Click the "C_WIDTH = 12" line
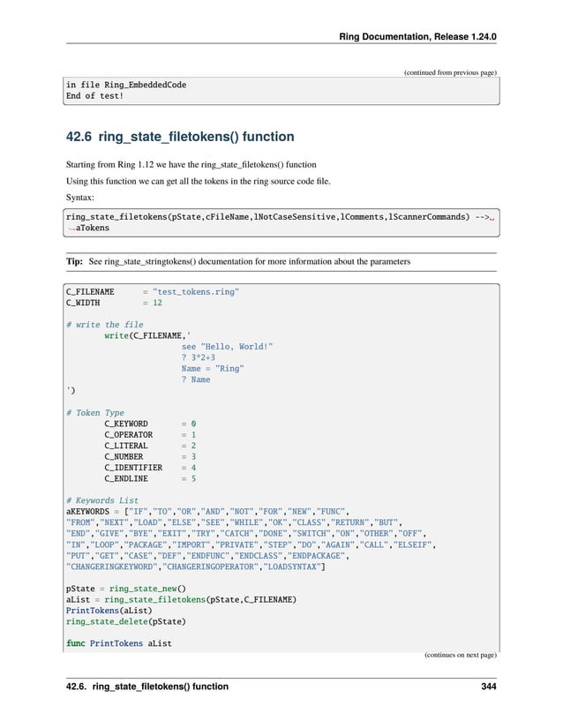Viewport: 563px width, 728px height. click(x=114, y=304)
